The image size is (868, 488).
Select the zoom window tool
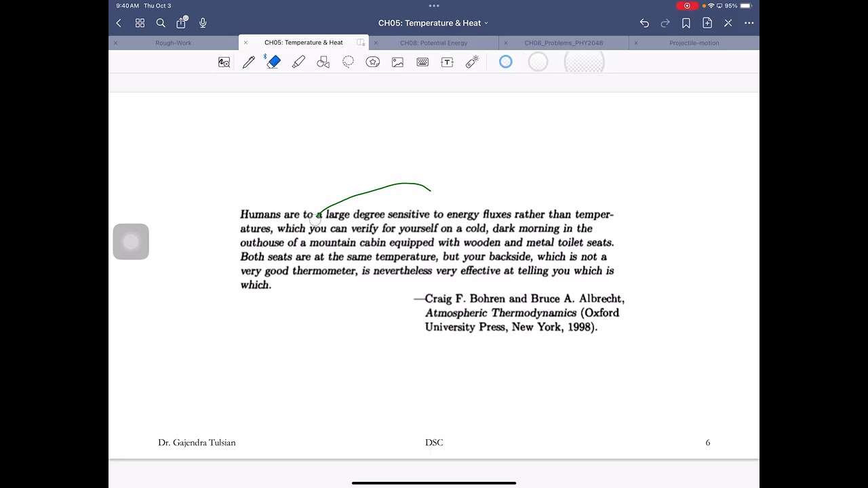coord(224,62)
